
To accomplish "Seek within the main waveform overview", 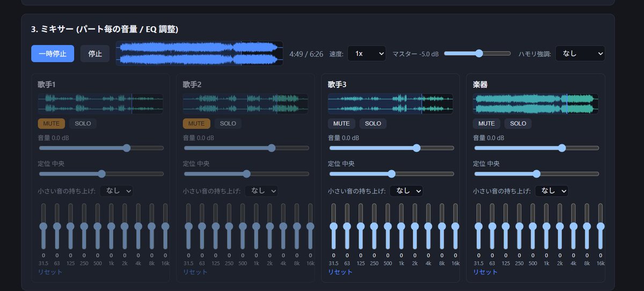I will coord(200,54).
